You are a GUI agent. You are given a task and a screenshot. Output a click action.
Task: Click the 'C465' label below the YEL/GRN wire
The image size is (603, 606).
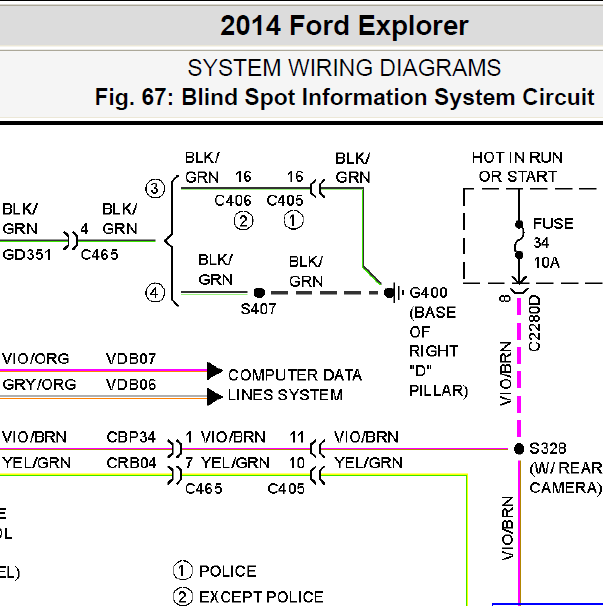coord(204,489)
